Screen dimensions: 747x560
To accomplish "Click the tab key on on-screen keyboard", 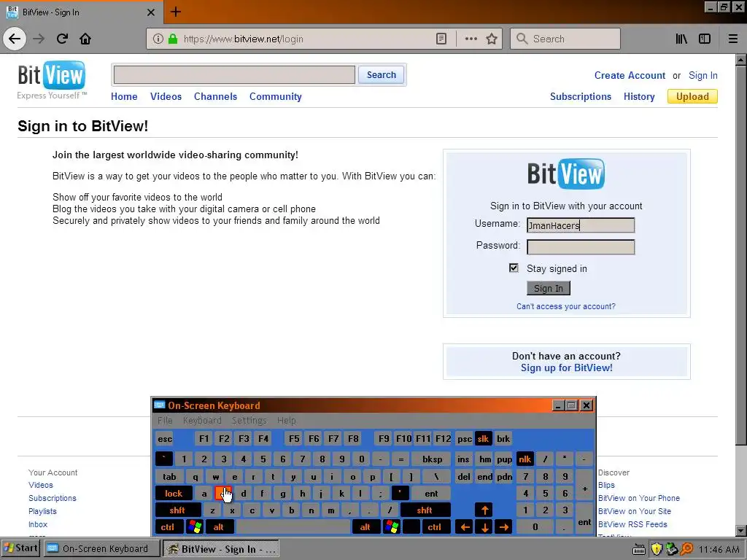I will click(x=169, y=477).
